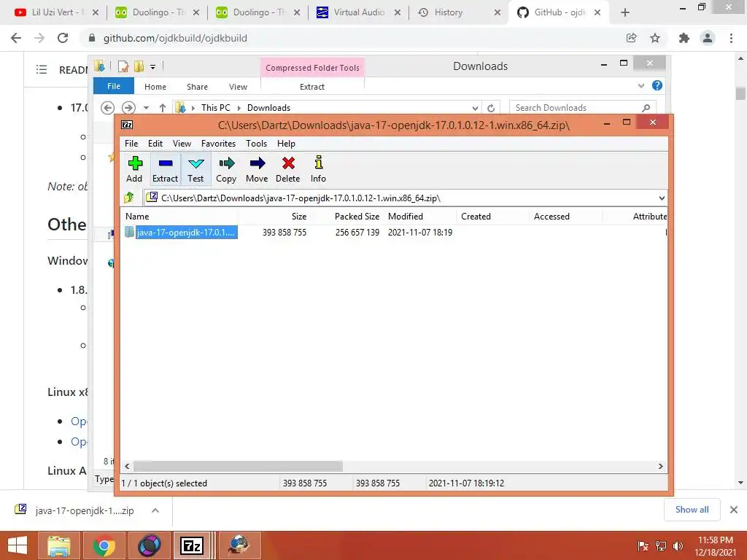747x560 pixels.
Task: Open Customize Quick Access Toolbar dropdown in Explorer
Action: pyautogui.click(x=153, y=66)
